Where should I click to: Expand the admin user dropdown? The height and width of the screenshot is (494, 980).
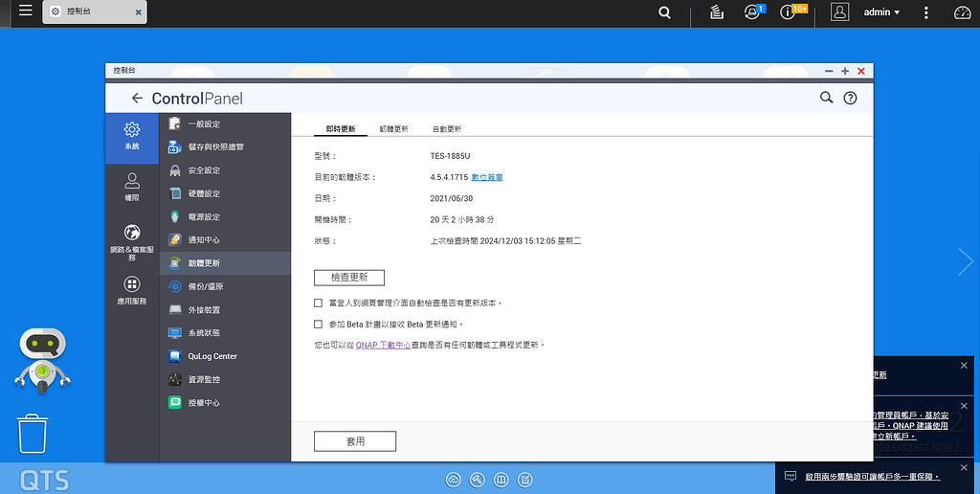click(881, 12)
